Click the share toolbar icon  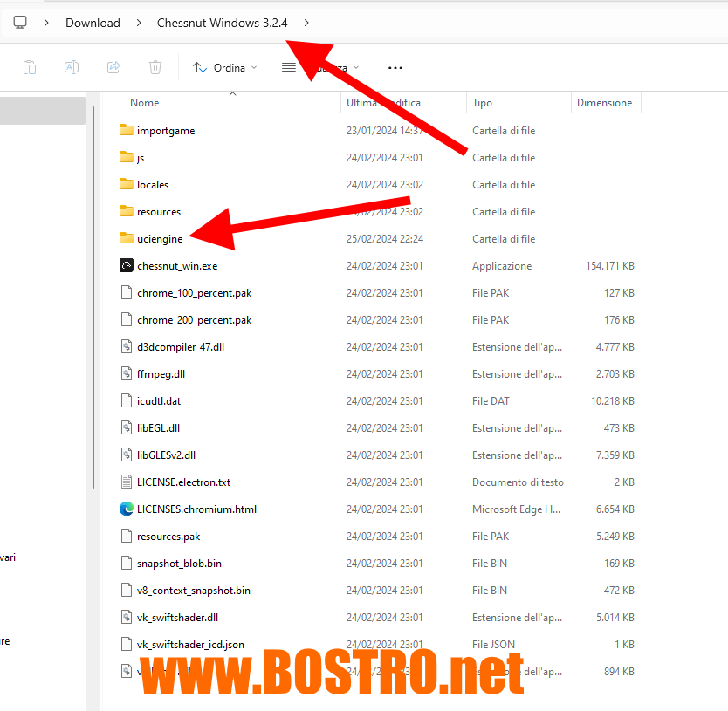(x=113, y=68)
